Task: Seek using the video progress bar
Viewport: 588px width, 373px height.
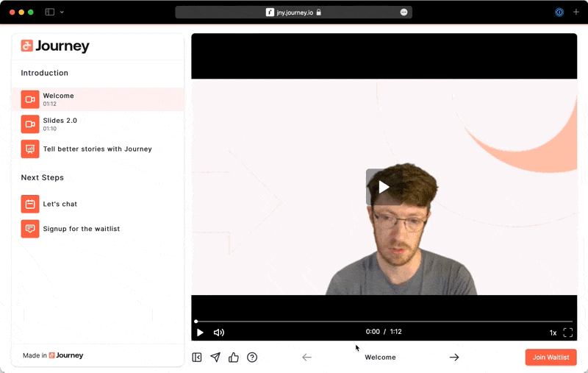Action: (384, 322)
